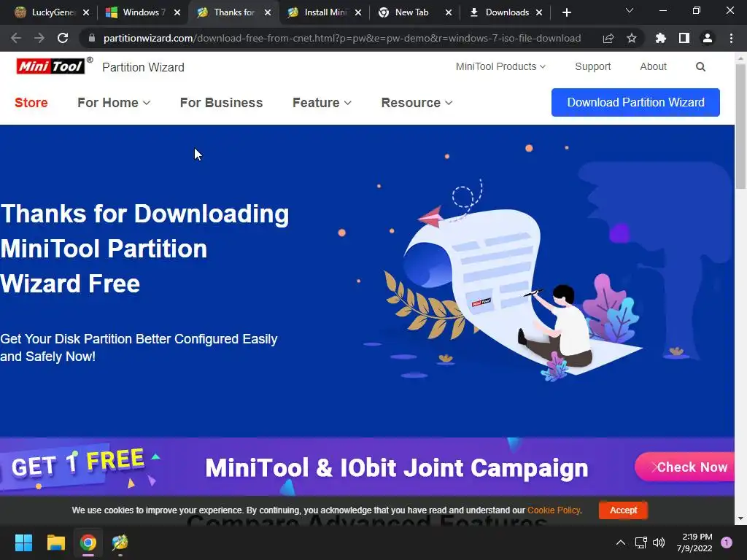Click the Partition Wizard site title
Viewport: 747px width, 560px height.
143,67
